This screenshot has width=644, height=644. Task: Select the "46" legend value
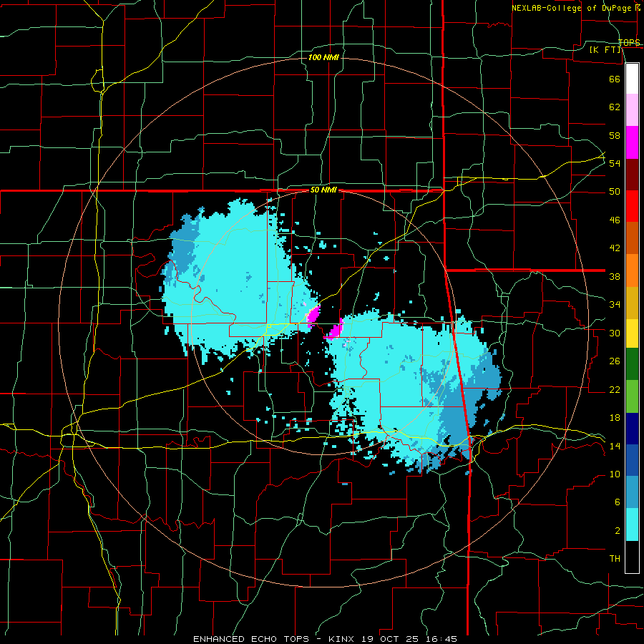(x=615, y=220)
